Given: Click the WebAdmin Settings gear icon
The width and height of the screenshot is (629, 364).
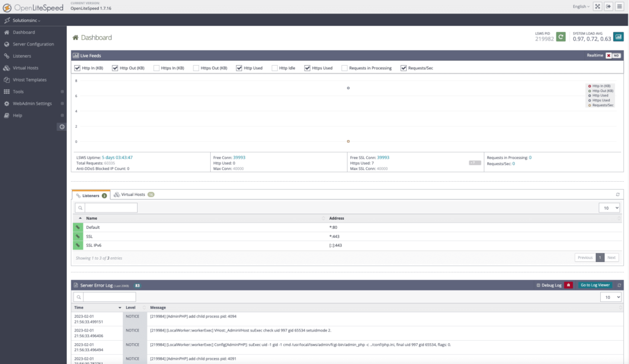Looking at the screenshot, I should 6,103.
